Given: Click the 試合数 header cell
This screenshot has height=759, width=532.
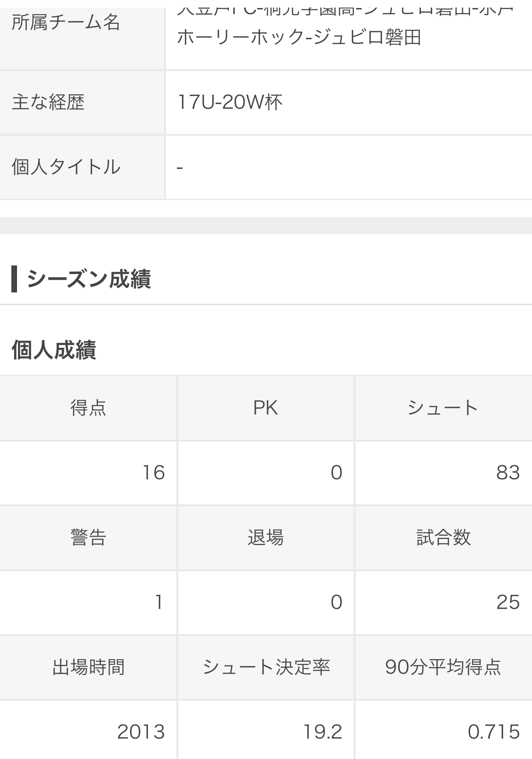Looking at the screenshot, I should (443, 538).
